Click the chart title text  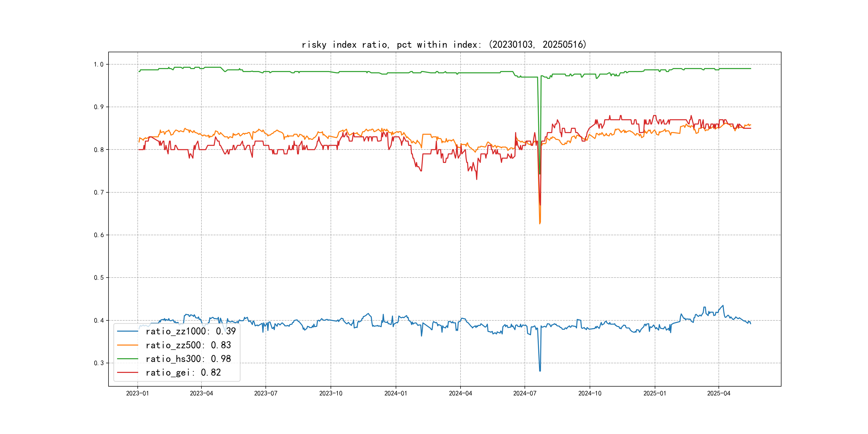[x=444, y=45]
